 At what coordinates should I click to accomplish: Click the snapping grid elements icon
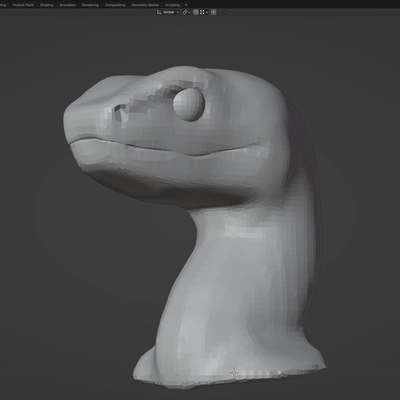pos(202,12)
